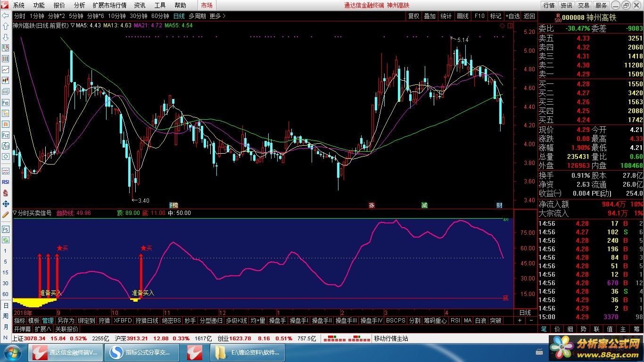This screenshot has height=362, width=644.
Task: Open the 功能 menu
Action: (x=39, y=5)
